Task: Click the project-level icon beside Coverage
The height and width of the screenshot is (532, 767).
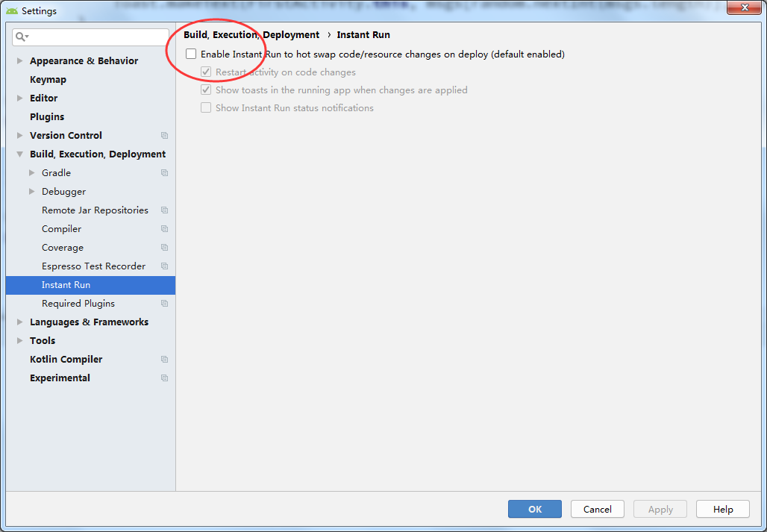Action: [165, 248]
